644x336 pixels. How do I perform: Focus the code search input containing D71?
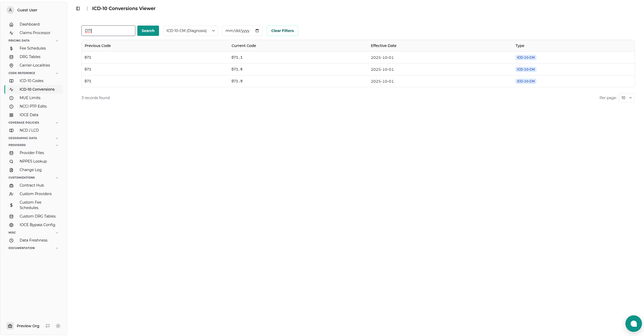108,31
